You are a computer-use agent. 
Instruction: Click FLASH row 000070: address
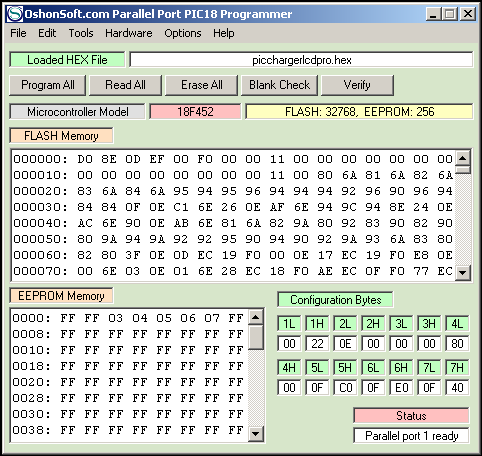coord(40,271)
